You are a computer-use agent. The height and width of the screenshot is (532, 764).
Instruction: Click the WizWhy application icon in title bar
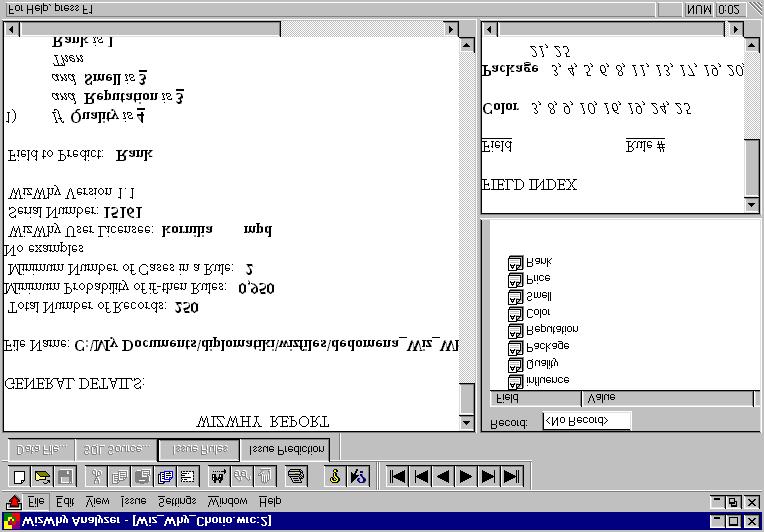(x=11, y=521)
